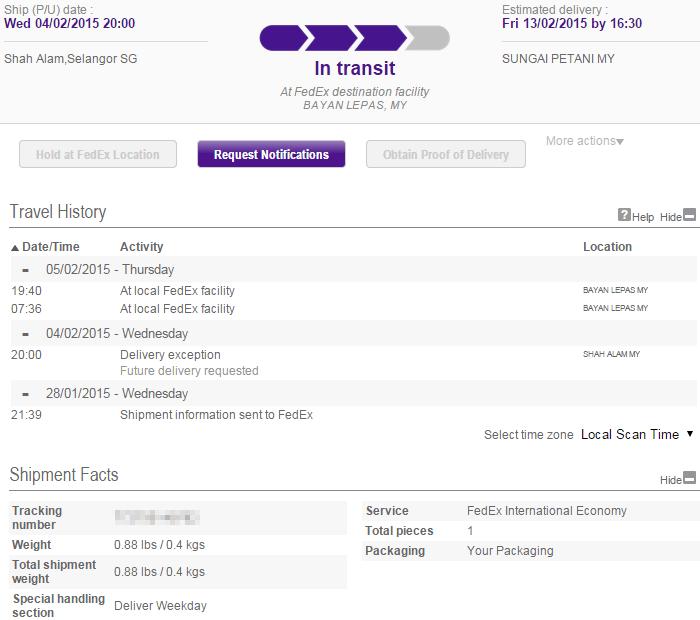Collapse the 04/02/2015 - Wednesday group
Viewport: 700px width, 620px height.
[25, 334]
